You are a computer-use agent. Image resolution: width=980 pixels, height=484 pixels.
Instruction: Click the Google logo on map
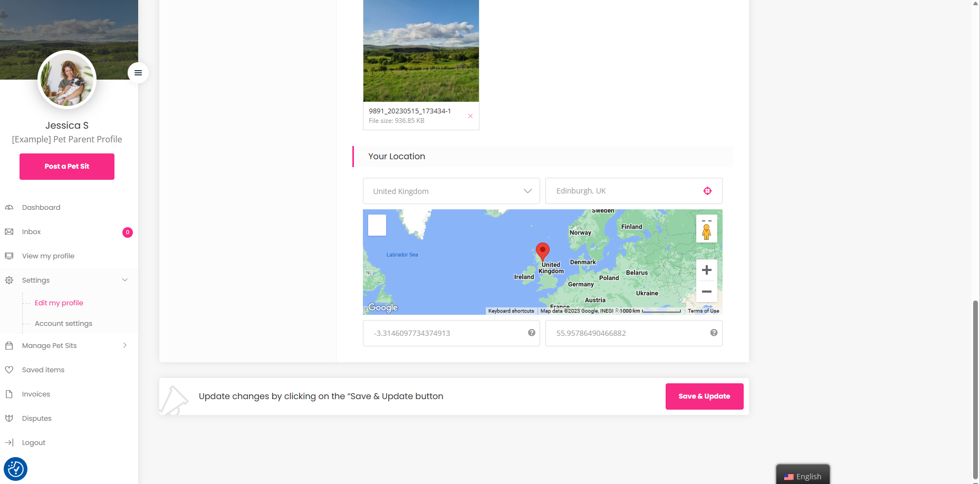pos(383,307)
